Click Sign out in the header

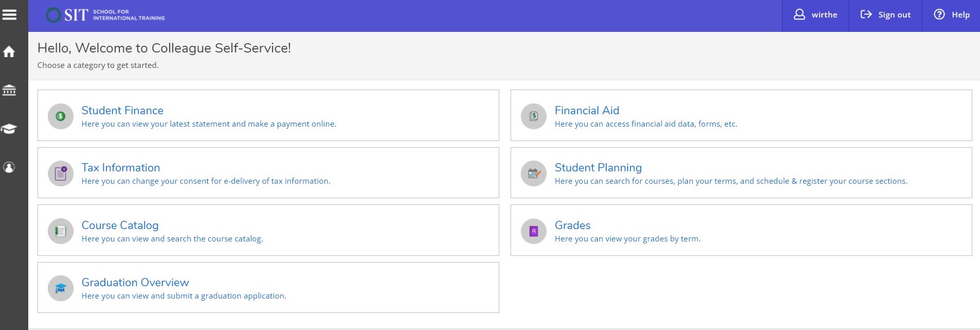point(885,15)
